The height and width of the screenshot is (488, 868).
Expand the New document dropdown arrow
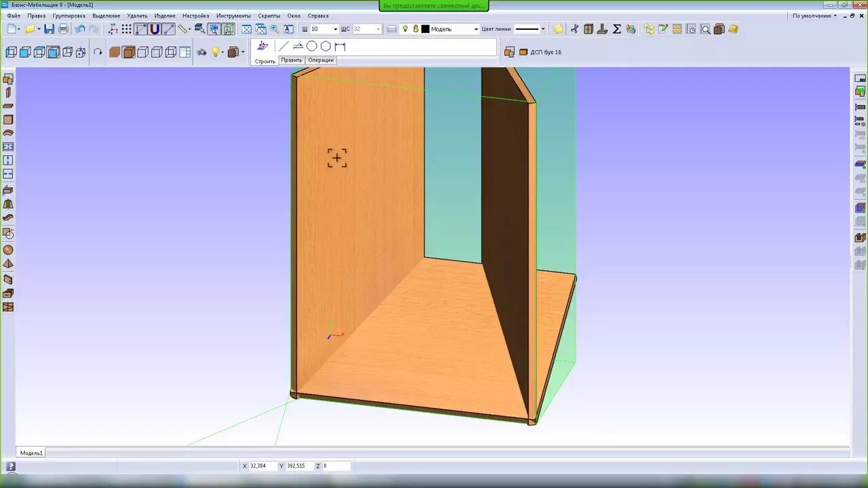point(18,29)
